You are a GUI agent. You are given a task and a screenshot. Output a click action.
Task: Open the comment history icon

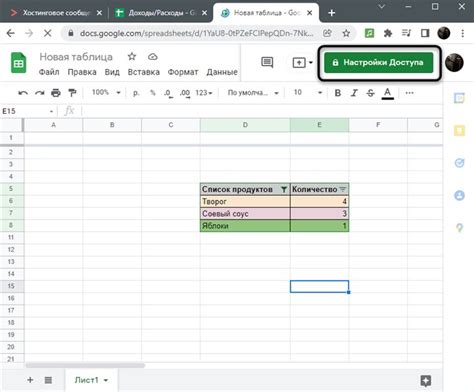pos(267,62)
